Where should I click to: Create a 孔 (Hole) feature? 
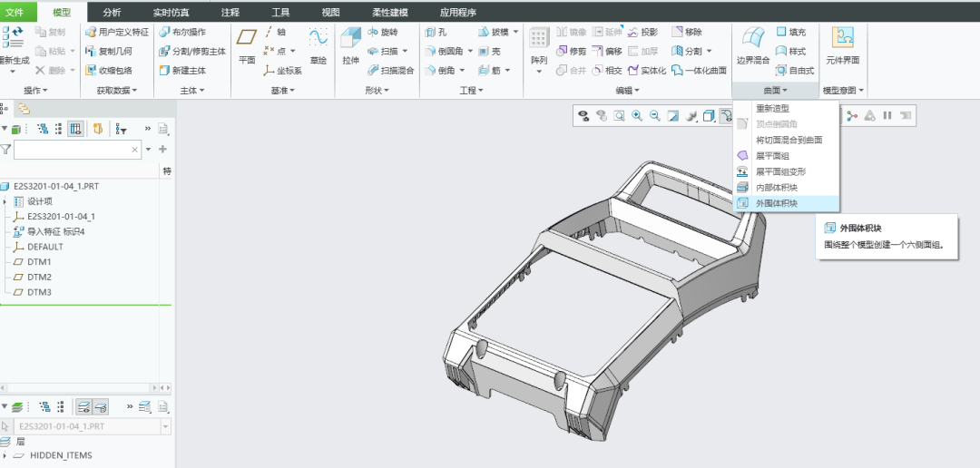point(436,32)
